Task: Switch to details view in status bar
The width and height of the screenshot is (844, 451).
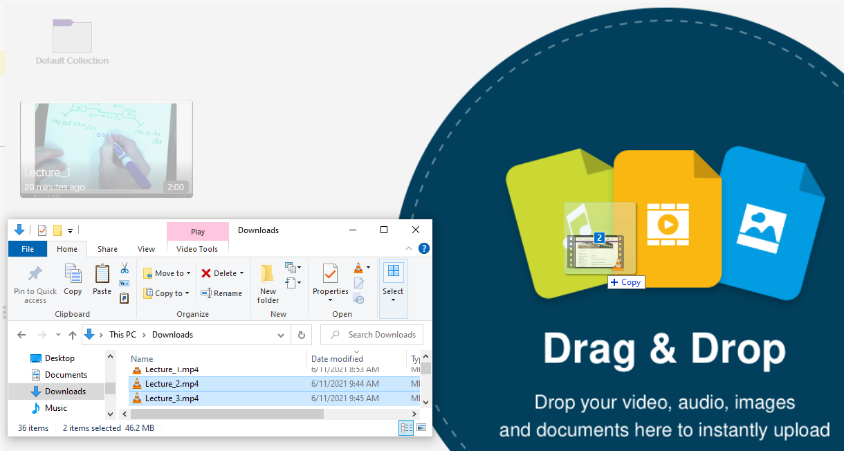Action: pos(407,427)
